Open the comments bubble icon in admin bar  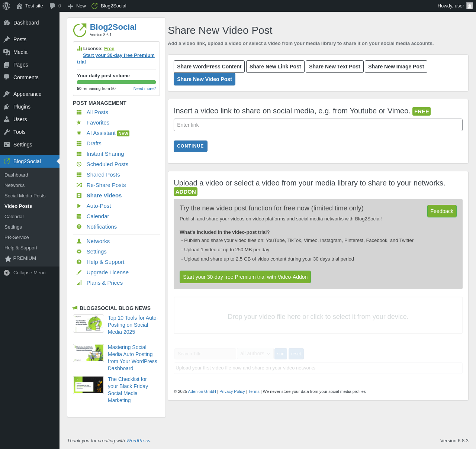click(x=52, y=6)
